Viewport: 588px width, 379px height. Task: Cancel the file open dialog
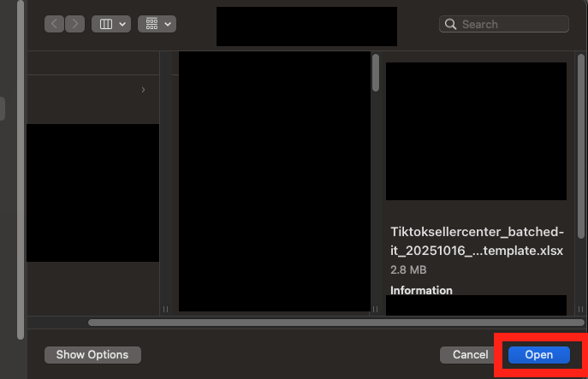point(470,354)
